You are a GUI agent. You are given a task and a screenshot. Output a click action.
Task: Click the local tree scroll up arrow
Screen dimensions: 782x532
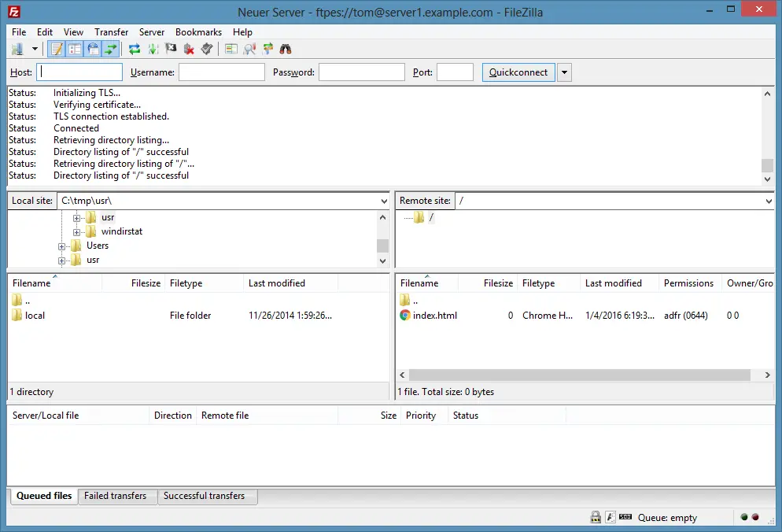click(382, 217)
